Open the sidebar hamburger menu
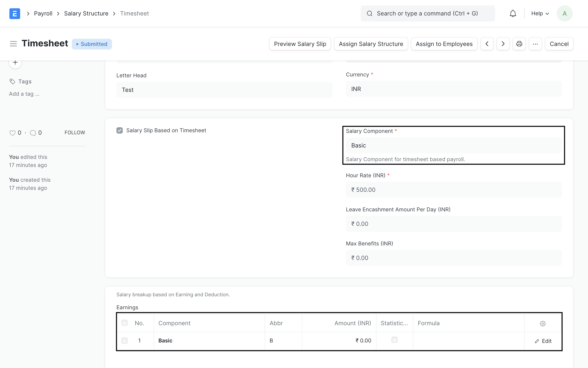 click(13, 43)
